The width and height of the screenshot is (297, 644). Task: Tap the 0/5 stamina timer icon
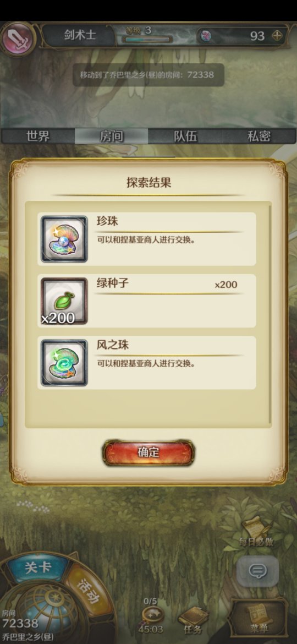(x=151, y=615)
